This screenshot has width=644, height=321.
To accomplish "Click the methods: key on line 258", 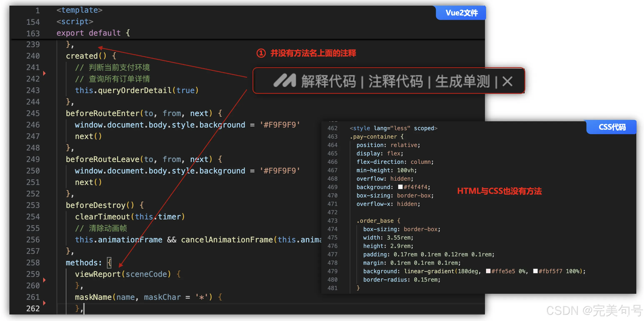I will click(84, 262).
